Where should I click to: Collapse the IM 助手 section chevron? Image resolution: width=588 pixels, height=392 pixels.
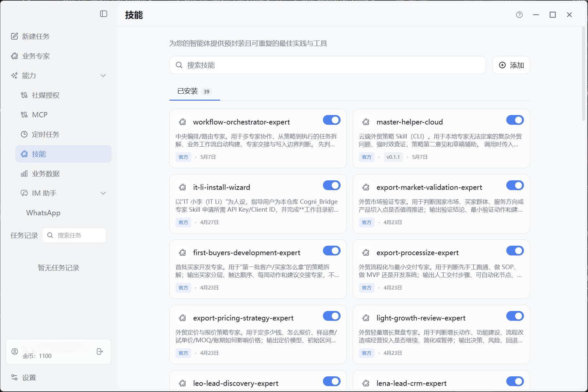click(x=103, y=193)
